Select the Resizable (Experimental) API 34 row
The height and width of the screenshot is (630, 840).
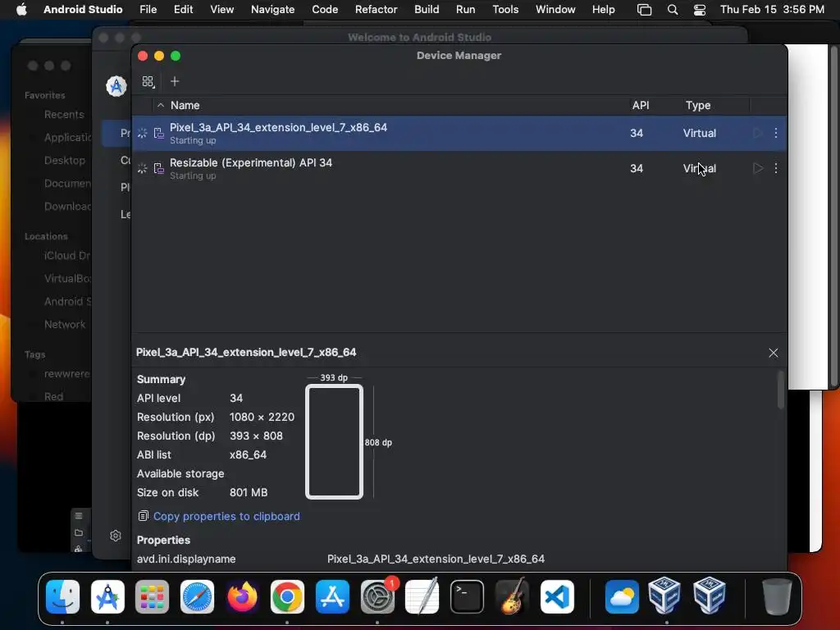[459, 168]
